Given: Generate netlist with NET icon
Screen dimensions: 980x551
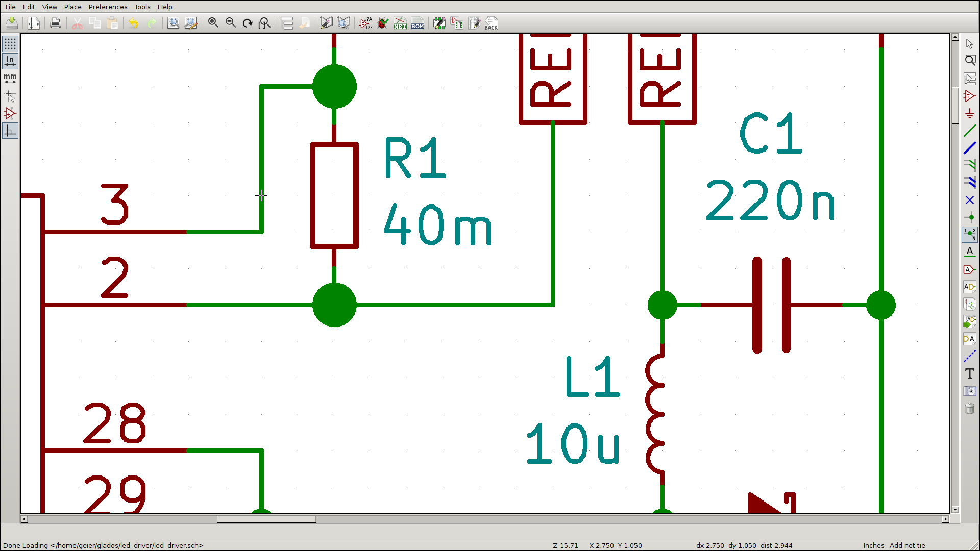Looking at the screenshot, I should [400, 23].
